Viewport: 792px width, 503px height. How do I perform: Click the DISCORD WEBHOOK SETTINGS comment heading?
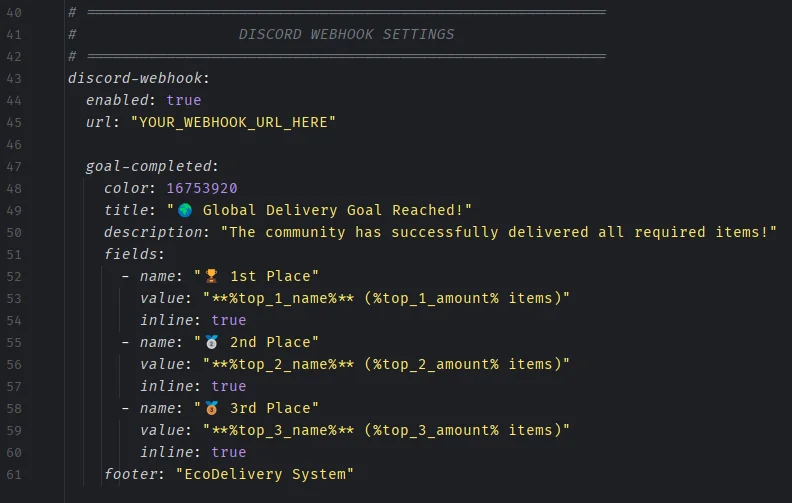[x=346, y=34]
